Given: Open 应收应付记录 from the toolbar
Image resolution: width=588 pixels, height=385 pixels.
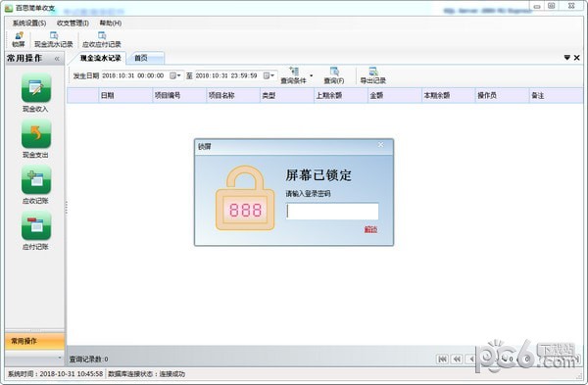Looking at the screenshot, I should coord(102,40).
